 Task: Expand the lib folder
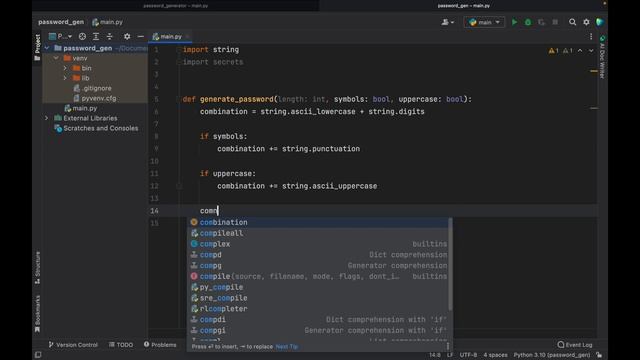(x=65, y=78)
